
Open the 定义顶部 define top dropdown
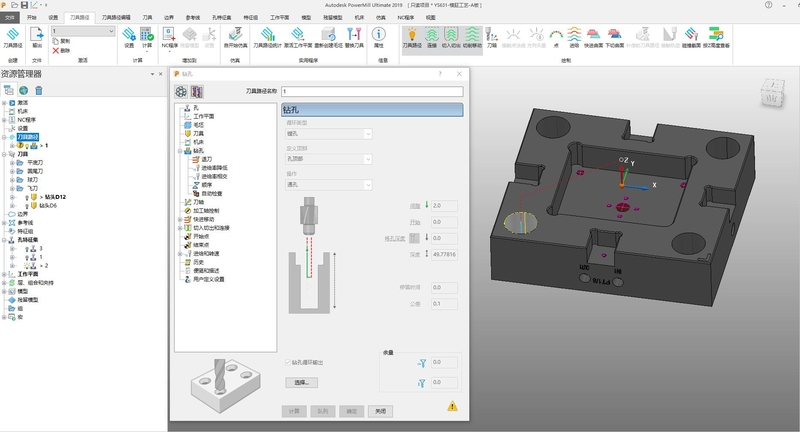click(329, 159)
